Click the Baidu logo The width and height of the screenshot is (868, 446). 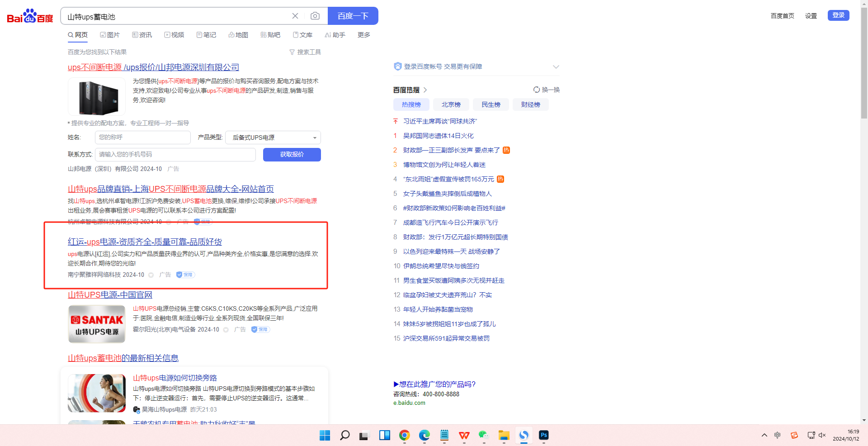(x=30, y=16)
